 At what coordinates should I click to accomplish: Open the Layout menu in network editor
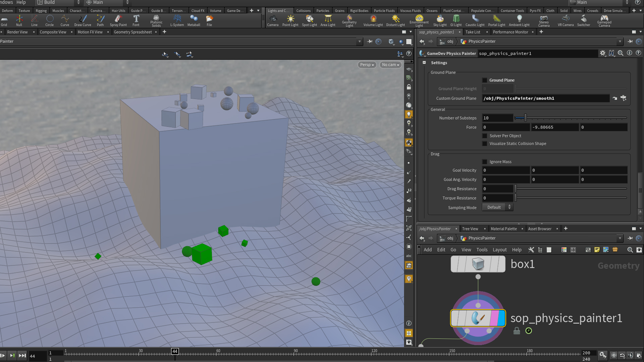click(499, 250)
